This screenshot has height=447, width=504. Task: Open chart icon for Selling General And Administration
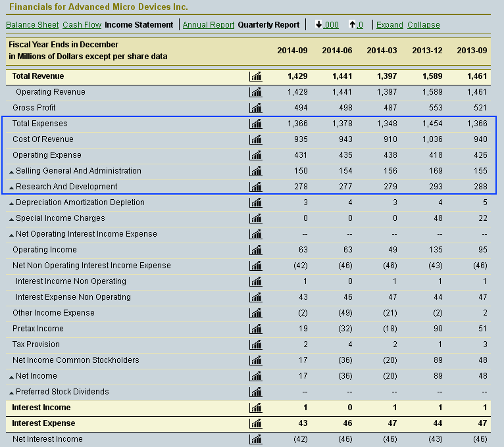tap(256, 171)
